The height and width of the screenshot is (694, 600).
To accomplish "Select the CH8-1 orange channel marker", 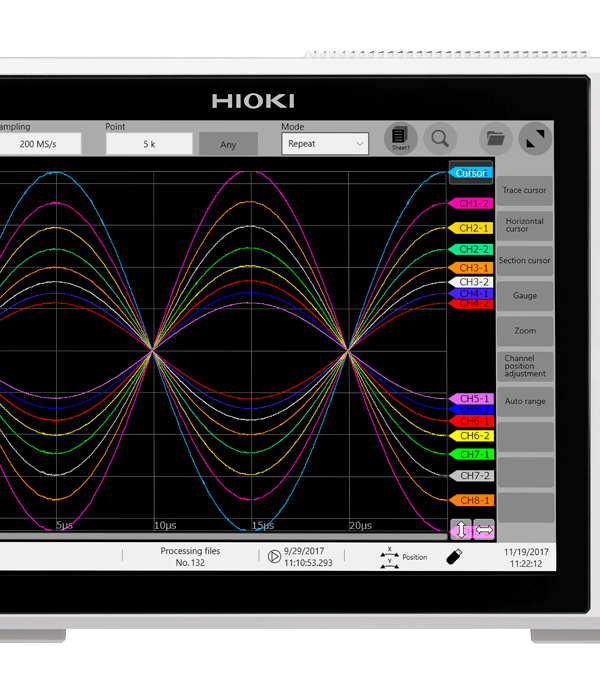I will pos(471,500).
